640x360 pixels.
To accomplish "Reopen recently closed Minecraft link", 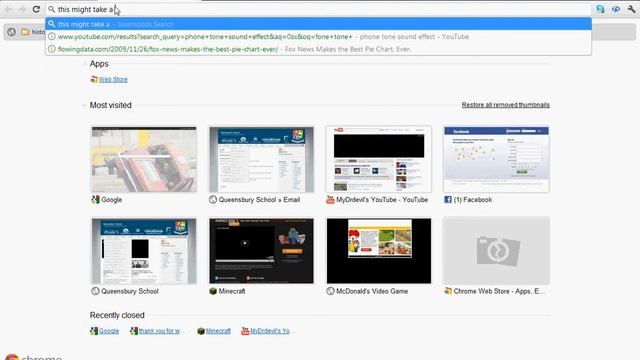I will pyautogui.click(x=218, y=331).
